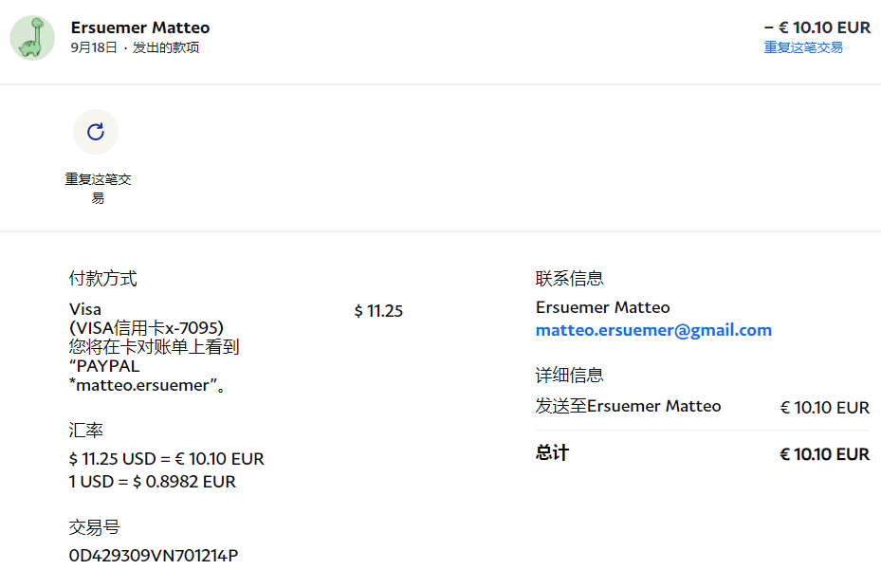Click the 详细信息 section heading
This screenshot has width=881, height=588.
pyautogui.click(x=570, y=376)
